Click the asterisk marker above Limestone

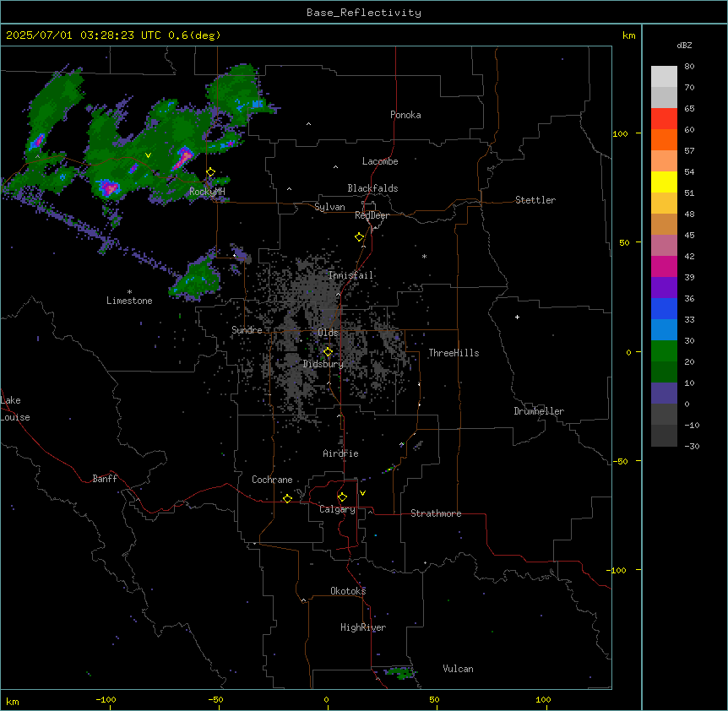(x=129, y=292)
